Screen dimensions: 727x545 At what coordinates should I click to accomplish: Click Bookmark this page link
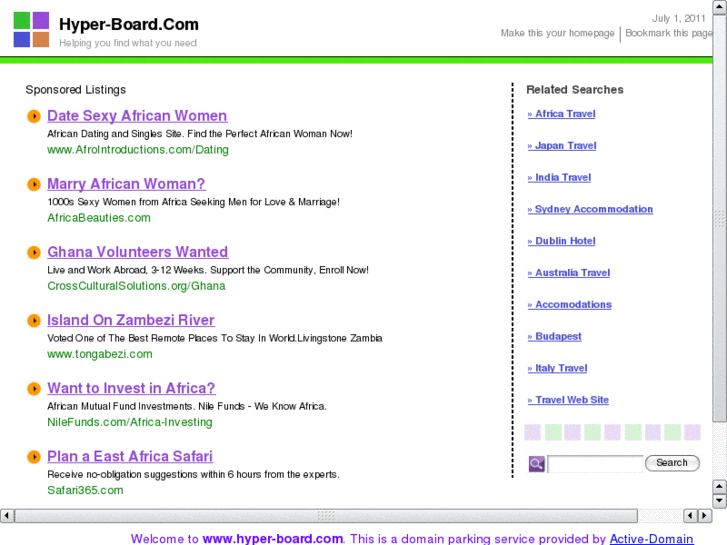click(669, 33)
